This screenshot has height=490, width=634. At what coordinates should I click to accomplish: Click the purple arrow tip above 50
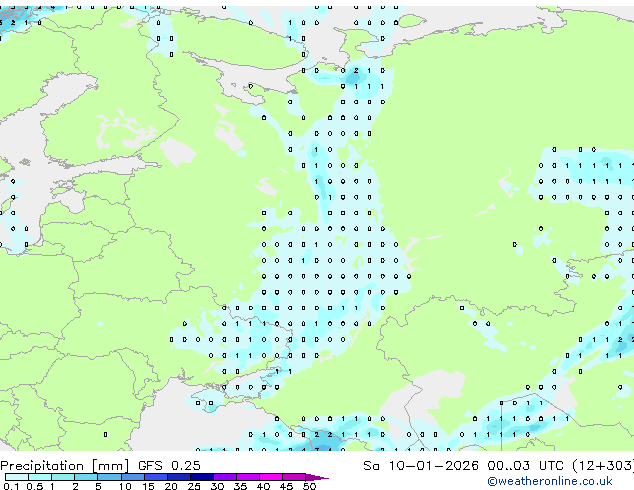[317, 477]
